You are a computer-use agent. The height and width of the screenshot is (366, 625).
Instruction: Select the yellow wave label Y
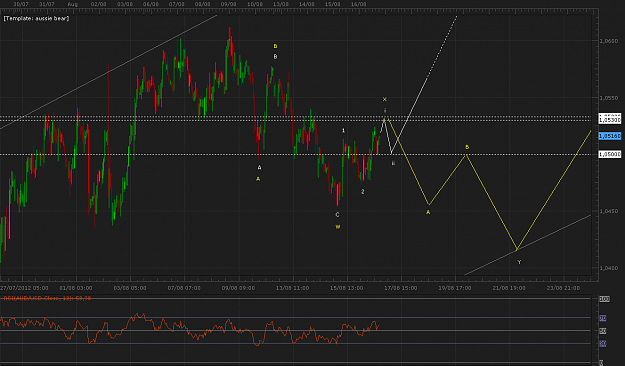point(519,262)
